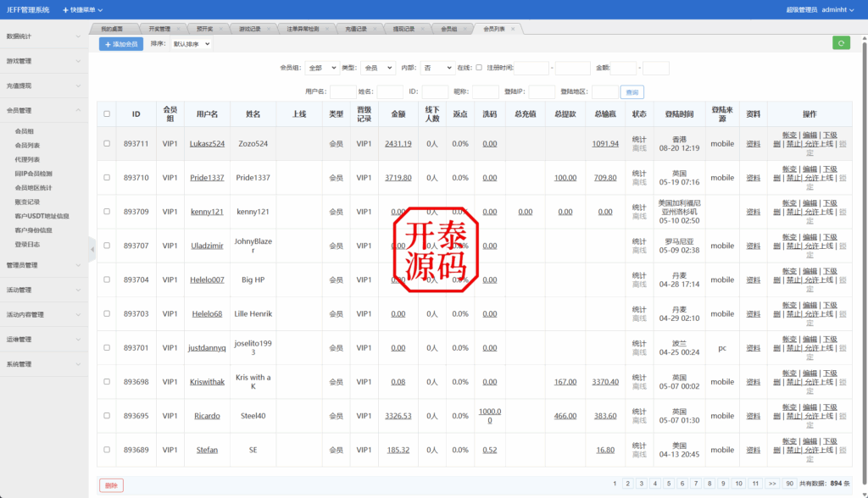This screenshot has width=868, height=498.
Task: Go to page 5 in pagination
Action: (669, 482)
